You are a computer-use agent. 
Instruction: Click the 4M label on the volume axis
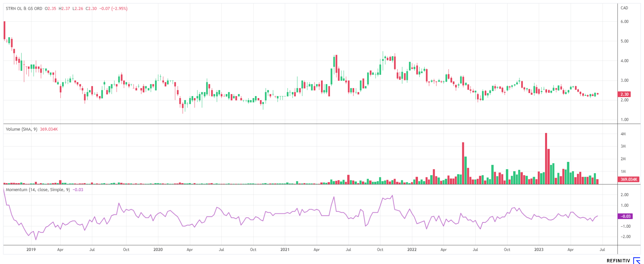point(623,134)
